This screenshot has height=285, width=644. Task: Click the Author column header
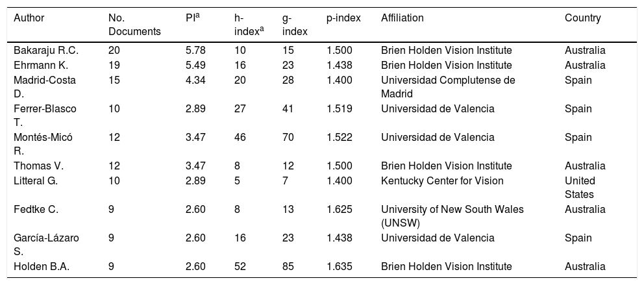pos(29,18)
